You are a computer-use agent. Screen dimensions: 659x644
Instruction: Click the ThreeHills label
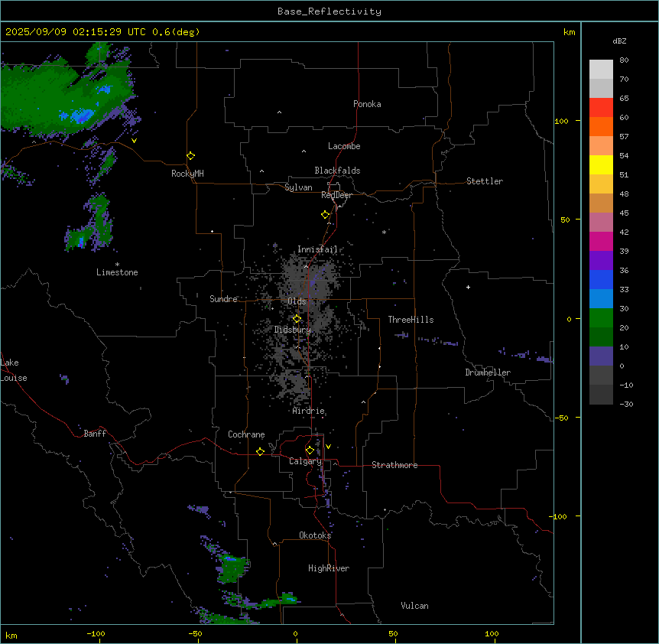[x=411, y=320]
